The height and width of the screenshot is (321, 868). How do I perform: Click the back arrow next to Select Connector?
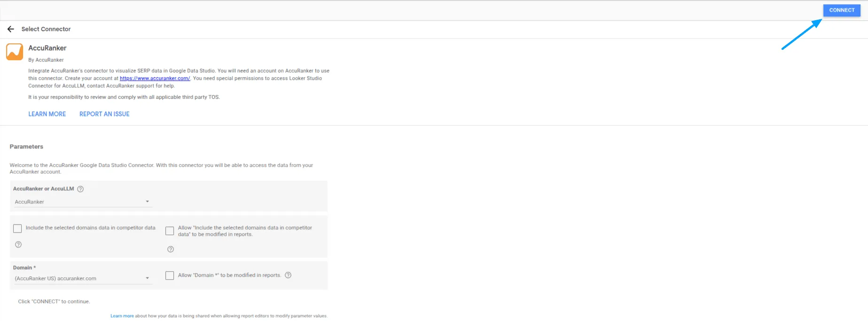click(11, 29)
